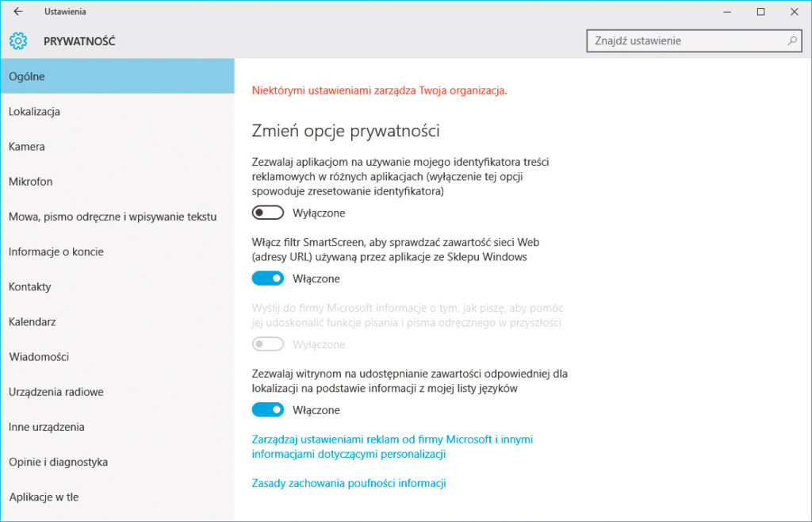
Task: Click the Settings gear icon
Action: point(17,40)
